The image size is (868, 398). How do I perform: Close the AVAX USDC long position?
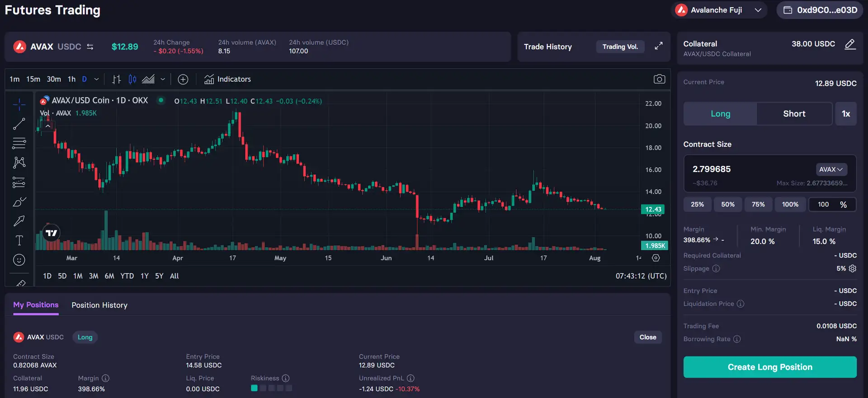647,337
